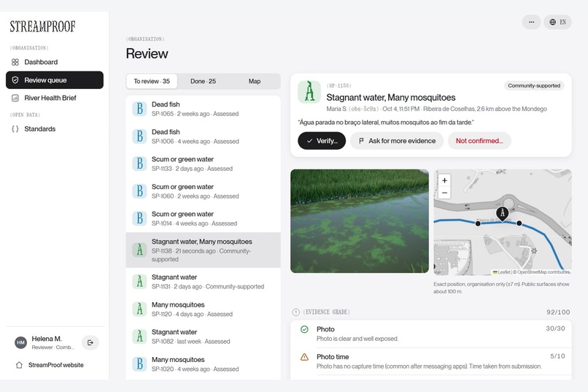Open River Health Brief chart icon
The height and width of the screenshot is (392, 588).
pyautogui.click(x=15, y=98)
